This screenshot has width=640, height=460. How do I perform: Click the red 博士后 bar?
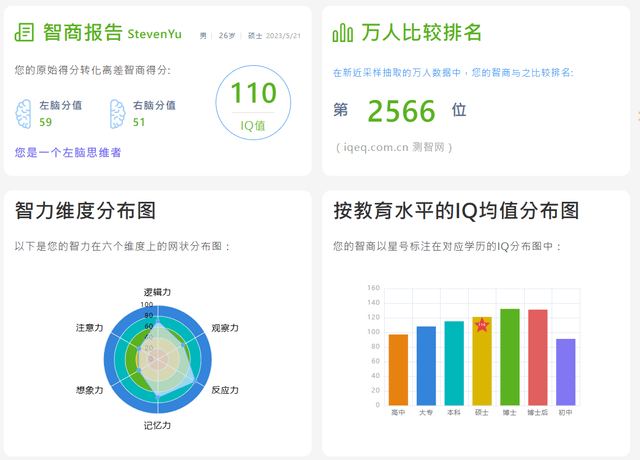click(538, 358)
